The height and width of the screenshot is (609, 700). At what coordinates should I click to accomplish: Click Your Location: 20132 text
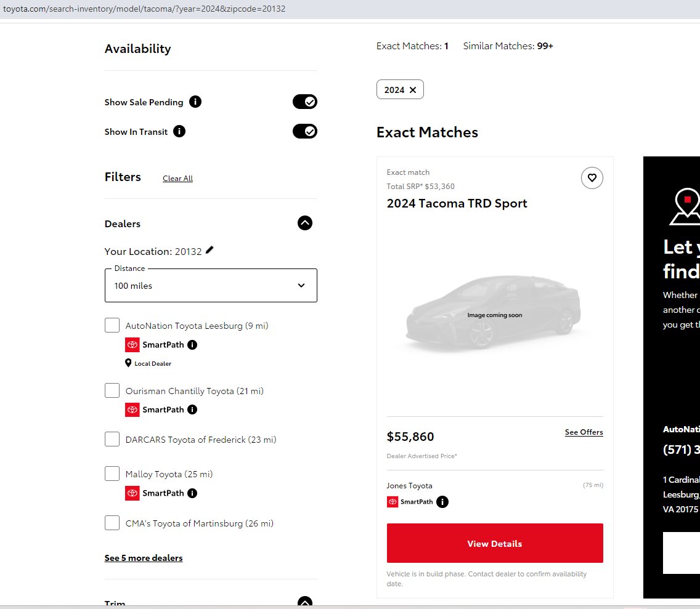pyautogui.click(x=153, y=252)
